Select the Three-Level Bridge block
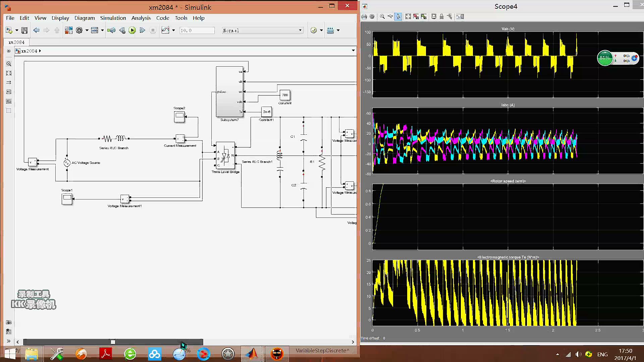 (225, 156)
